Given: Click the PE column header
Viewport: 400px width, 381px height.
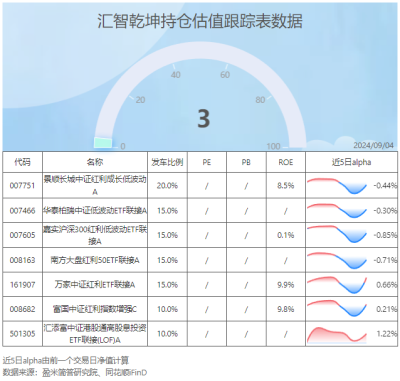Looking at the screenshot, I should pos(207,162).
